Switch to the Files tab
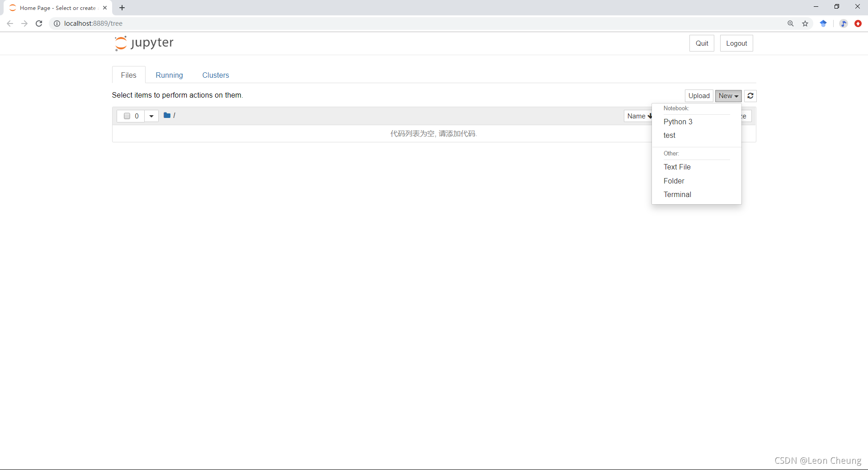This screenshot has width=868, height=470. tap(129, 75)
